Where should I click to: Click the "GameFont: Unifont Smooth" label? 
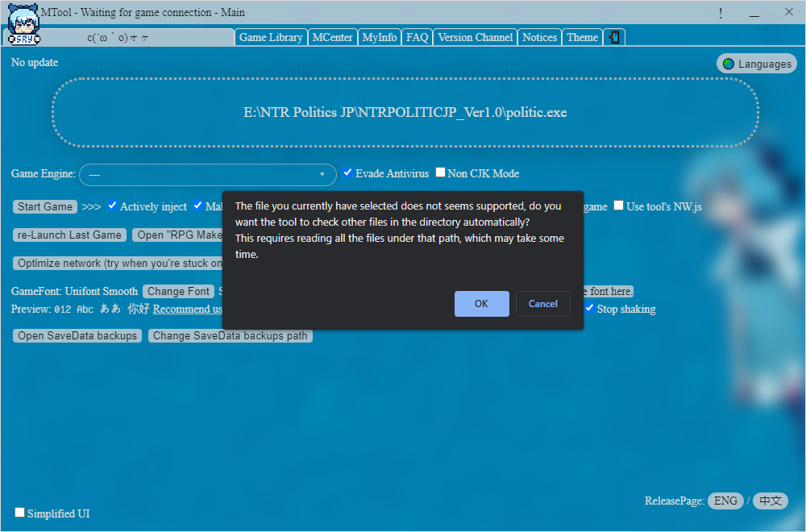pyautogui.click(x=74, y=292)
